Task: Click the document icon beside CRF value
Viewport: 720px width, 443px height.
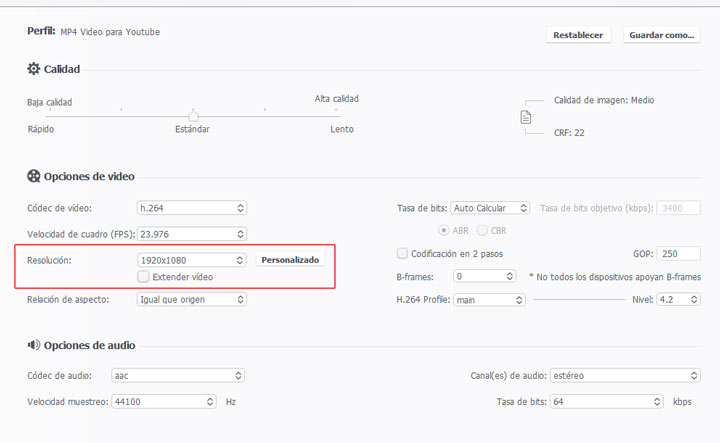Action: click(526, 117)
